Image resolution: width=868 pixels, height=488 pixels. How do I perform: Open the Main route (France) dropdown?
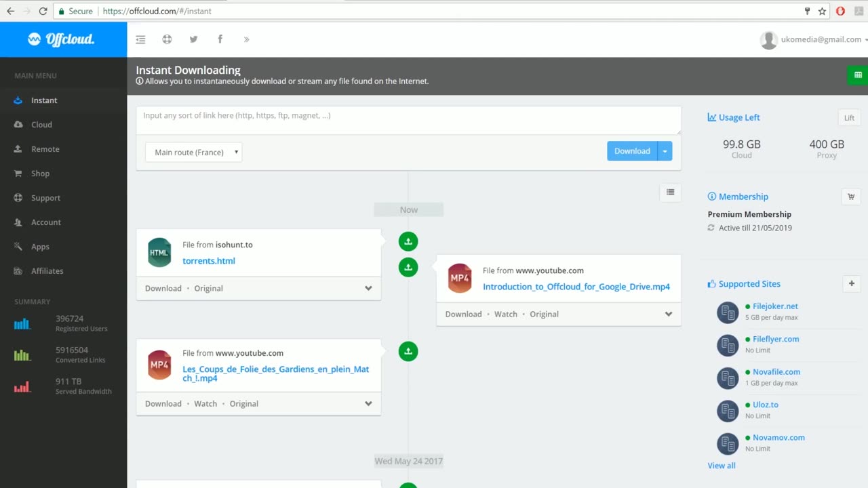(x=194, y=152)
